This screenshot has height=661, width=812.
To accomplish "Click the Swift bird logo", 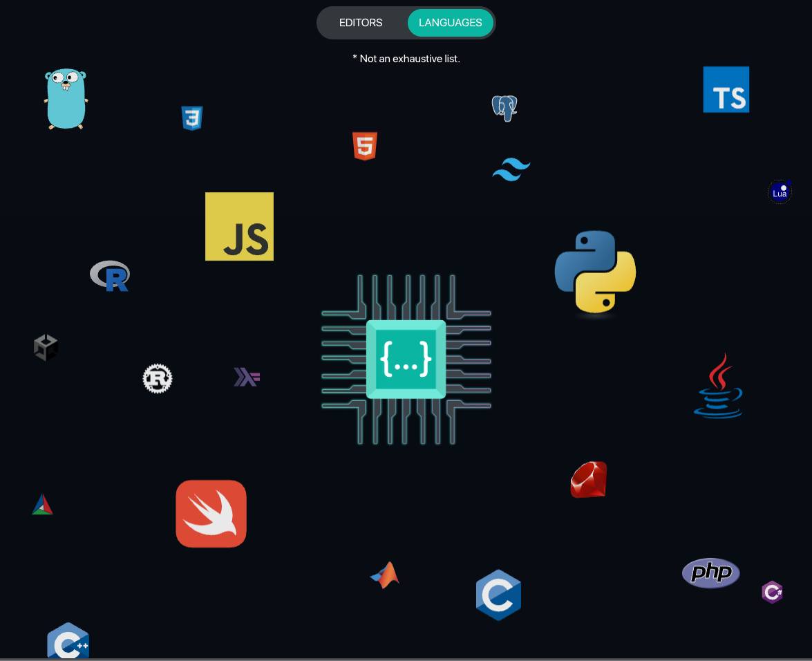I will click(211, 514).
